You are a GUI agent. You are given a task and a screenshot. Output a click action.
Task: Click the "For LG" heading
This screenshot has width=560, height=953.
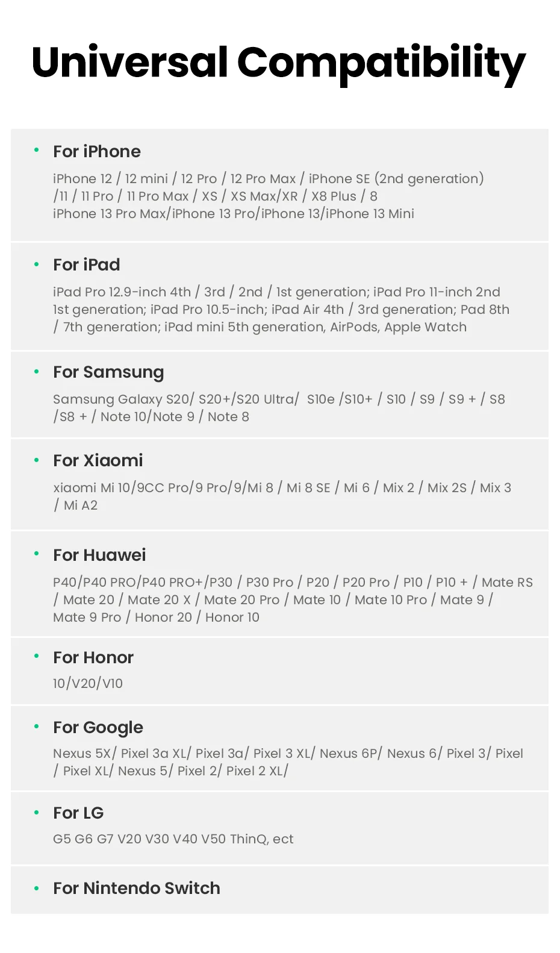point(78,813)
